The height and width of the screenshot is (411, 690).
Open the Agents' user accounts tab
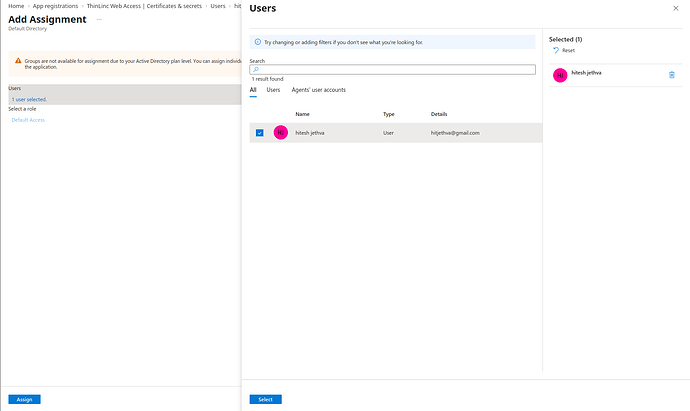tap(319, 90)
